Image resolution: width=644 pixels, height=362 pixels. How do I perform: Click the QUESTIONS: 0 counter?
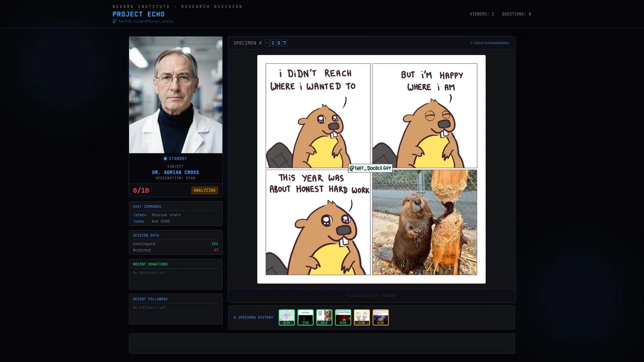517,14
